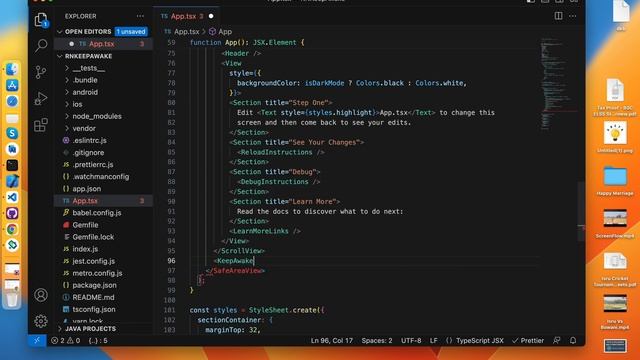Image resolution: width=640 pixels, height=360 pixels.
Task: Open the Trash in the dock
Action: (x=12, y=299)
